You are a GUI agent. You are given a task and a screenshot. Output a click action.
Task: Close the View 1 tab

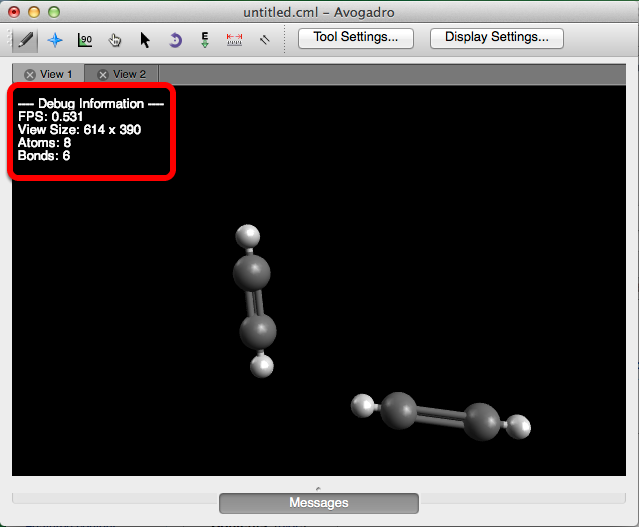30,74
